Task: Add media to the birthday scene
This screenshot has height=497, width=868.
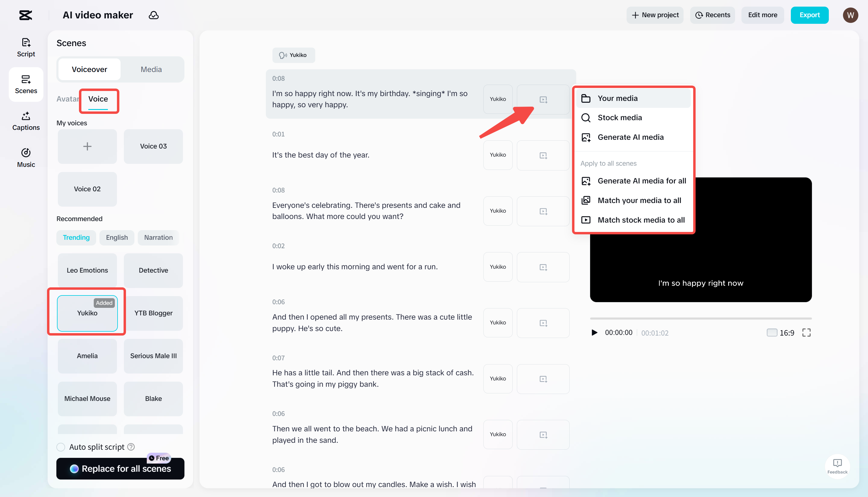Action: 543,99
